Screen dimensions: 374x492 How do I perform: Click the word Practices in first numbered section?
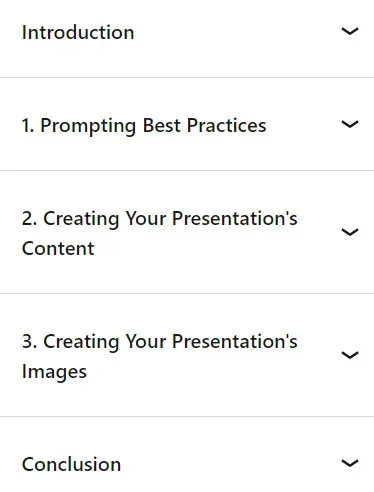[x=226, y=126]
